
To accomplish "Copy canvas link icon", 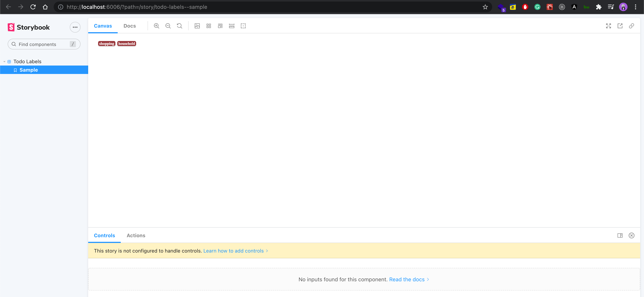I will pyautogui.click(x=632, y=26).
